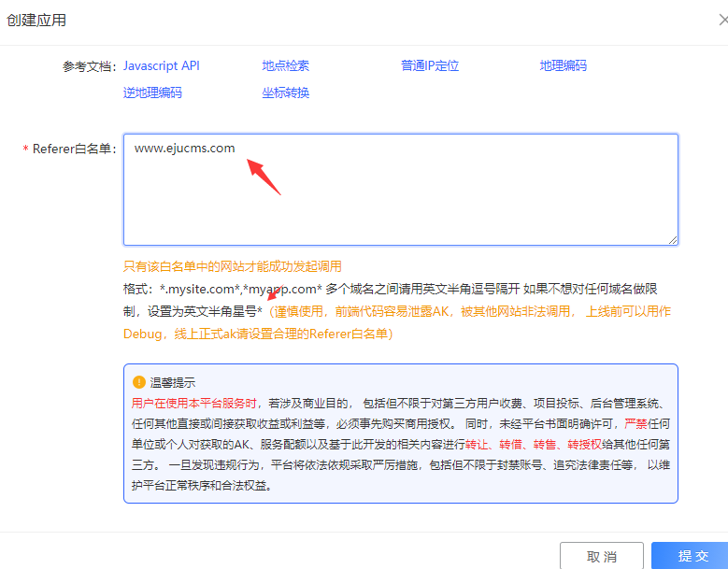Click the 创建应用 dialog title
The width and height of the screenshot is (728, 569).
click(36, 20)
